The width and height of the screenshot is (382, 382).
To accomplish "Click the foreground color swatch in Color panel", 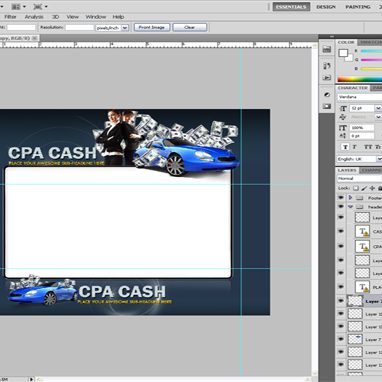I will [343, 53].
